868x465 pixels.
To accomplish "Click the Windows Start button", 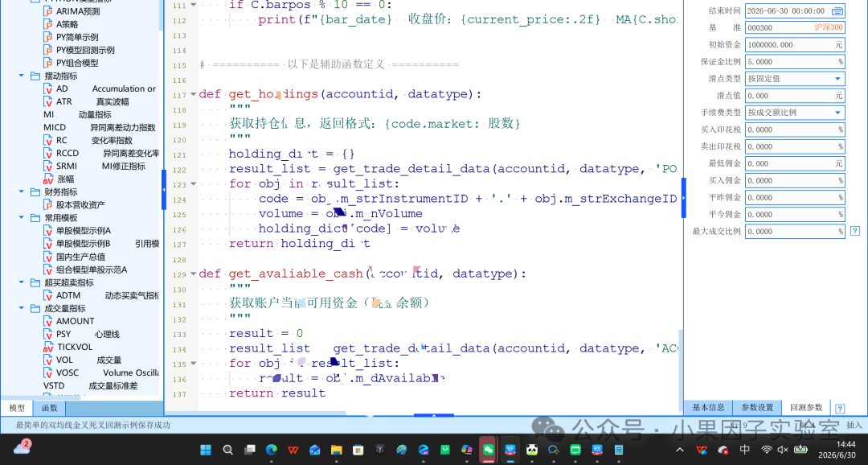I will [206, 450].
